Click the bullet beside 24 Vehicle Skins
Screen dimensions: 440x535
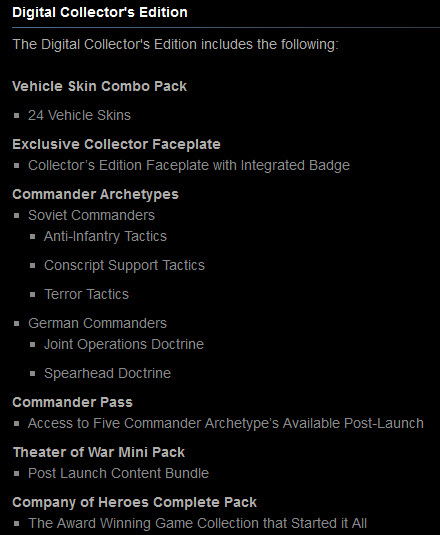(x=16, y=116)
